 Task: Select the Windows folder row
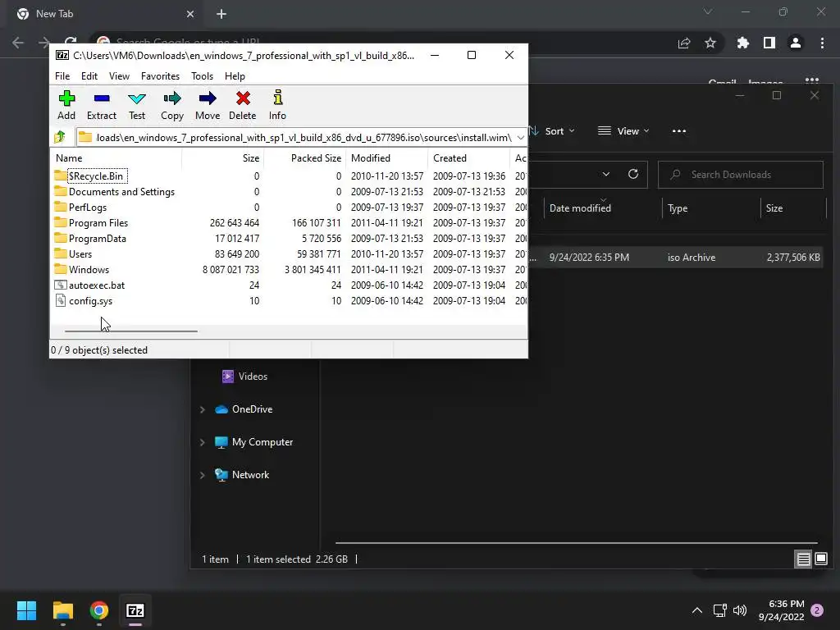(290, 269)
